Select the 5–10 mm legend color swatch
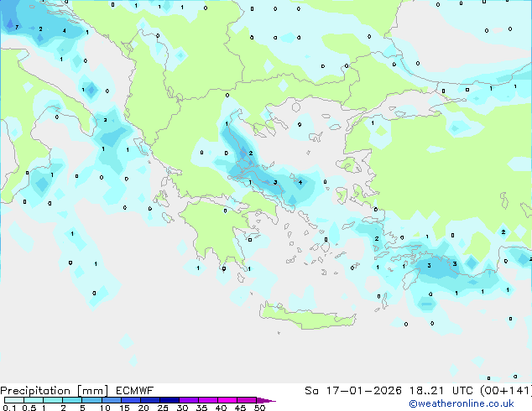 tap(91, 400)
